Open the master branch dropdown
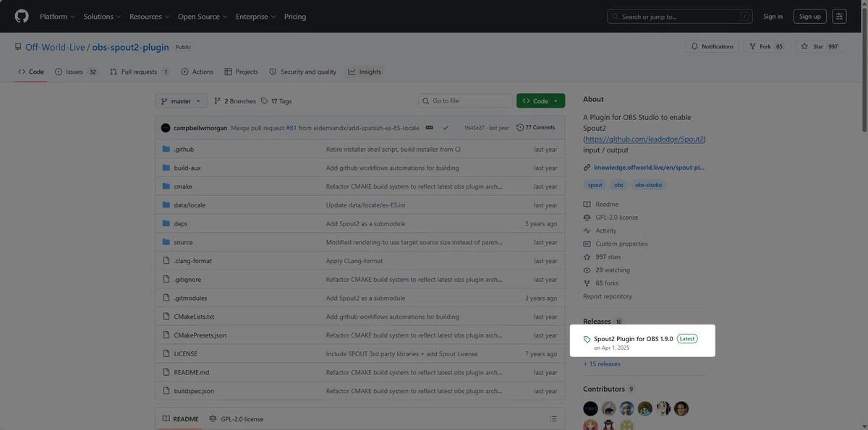The width and height of the screenshot is (868, 430). (x=181, y=101)
